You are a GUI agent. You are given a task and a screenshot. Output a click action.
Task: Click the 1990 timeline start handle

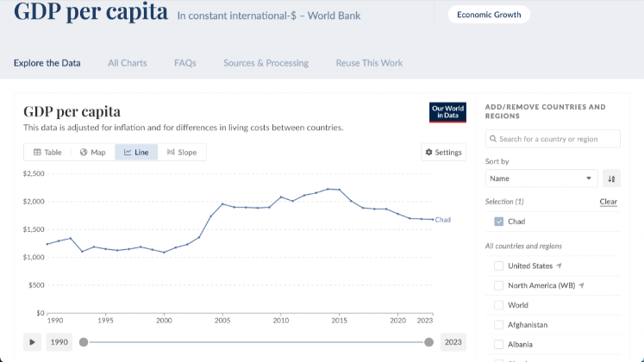point(84,342)
